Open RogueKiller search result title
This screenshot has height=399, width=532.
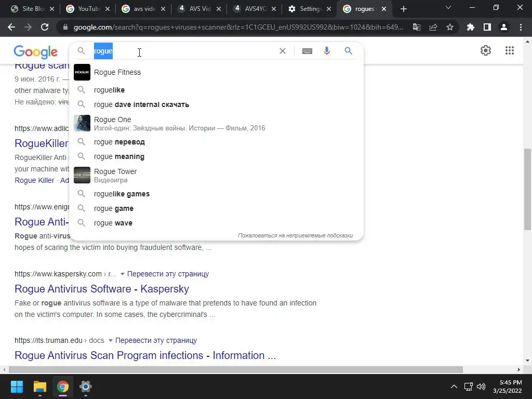click(x=42, y=143)
